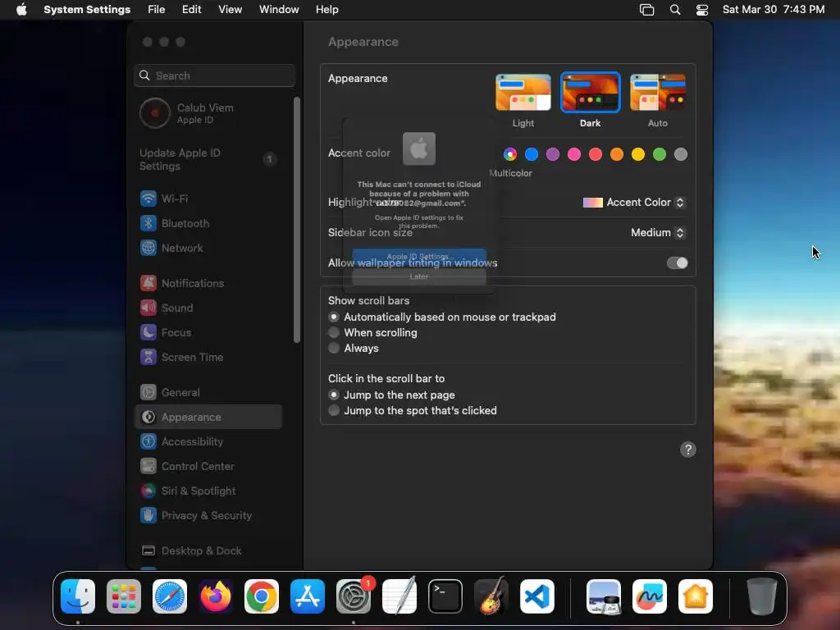Open the Window menu
Image resolution: width=840 pixels, height=630 pixels.
click(x=279, y=10)
